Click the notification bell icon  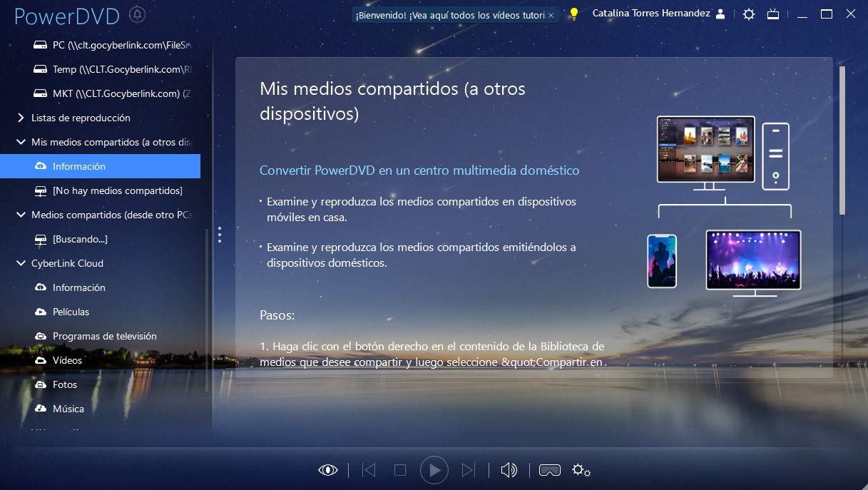(138, 14)
